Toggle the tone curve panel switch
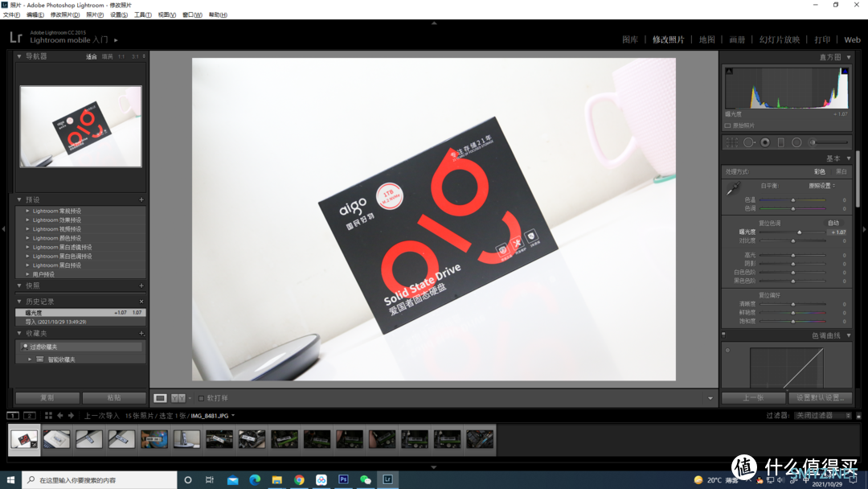 click(723, 335)
